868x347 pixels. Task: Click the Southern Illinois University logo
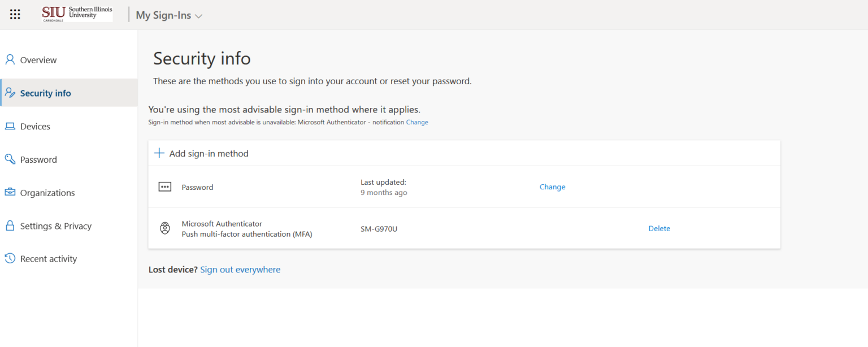[x=76, y=12]
